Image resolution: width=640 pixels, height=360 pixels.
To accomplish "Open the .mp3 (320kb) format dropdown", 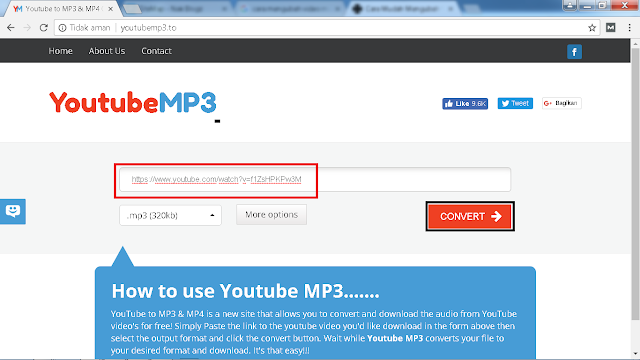I will [170, 215].
